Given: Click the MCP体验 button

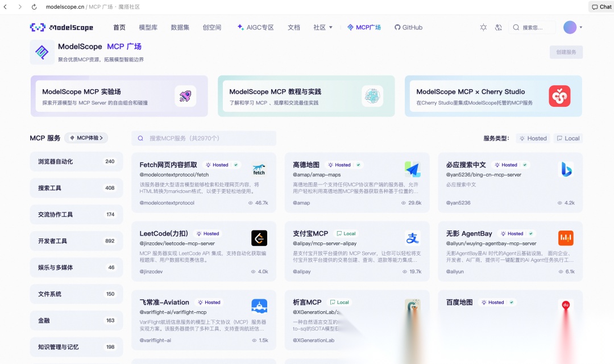Looking at the screenshot, I should tap(86, 138).
